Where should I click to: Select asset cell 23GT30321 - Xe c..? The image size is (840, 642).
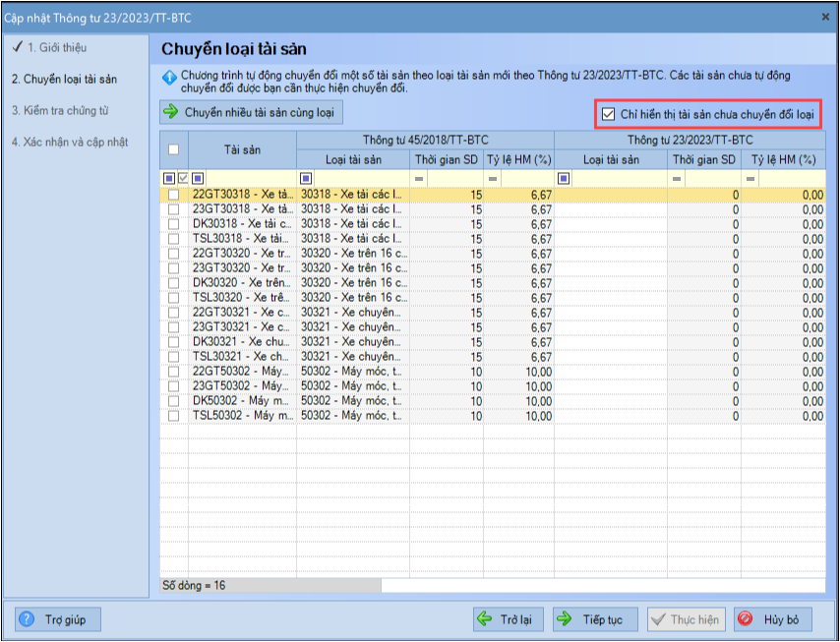243,327
